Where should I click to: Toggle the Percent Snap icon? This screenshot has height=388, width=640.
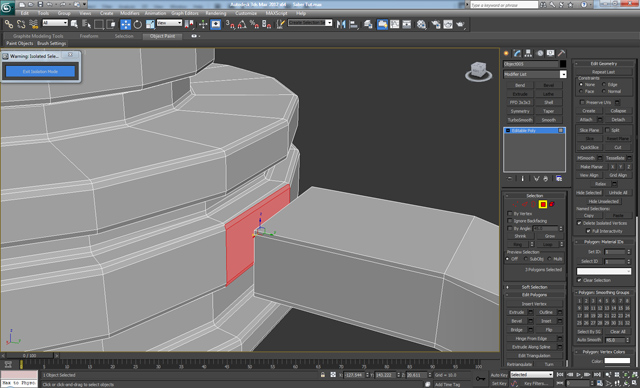pyautogui.click(x=254, y=24)
